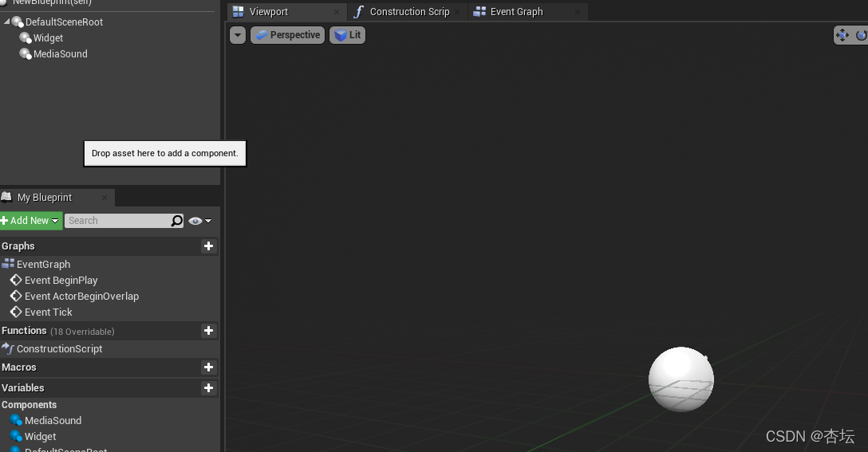The width and height of the screenshot is (868, 452).
Task: Close the My Blueprint panel tab
Action: [x=104, y=198]
